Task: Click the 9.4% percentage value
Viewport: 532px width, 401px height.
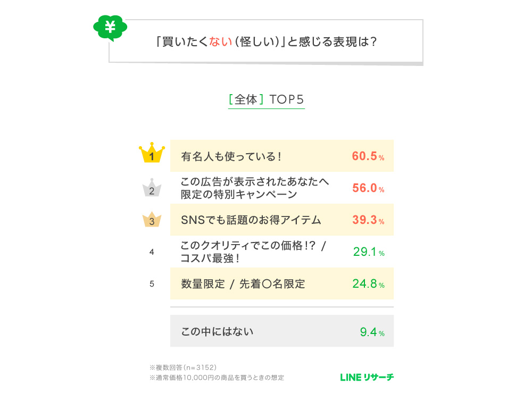Action: coord(371,332)
